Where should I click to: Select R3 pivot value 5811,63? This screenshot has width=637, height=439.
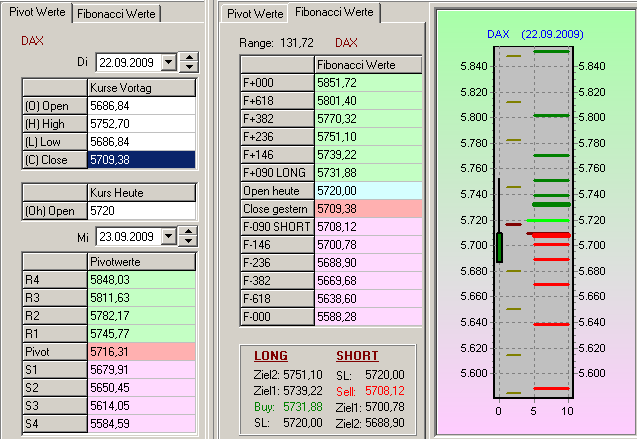point(141,297)
